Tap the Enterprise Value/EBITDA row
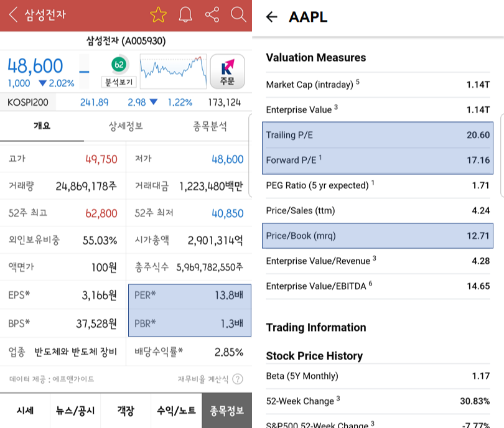504x428 pixels. (378, 286)
